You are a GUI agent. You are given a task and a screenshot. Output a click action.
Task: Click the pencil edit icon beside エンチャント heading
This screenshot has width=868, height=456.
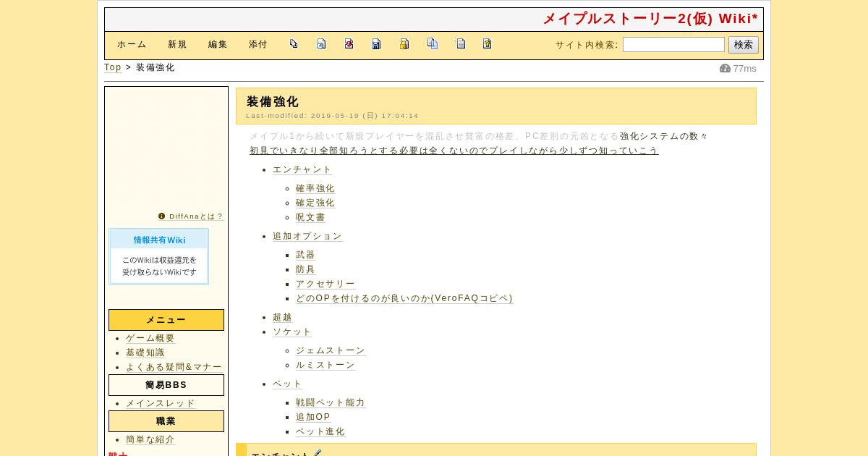tap(318, 454)
